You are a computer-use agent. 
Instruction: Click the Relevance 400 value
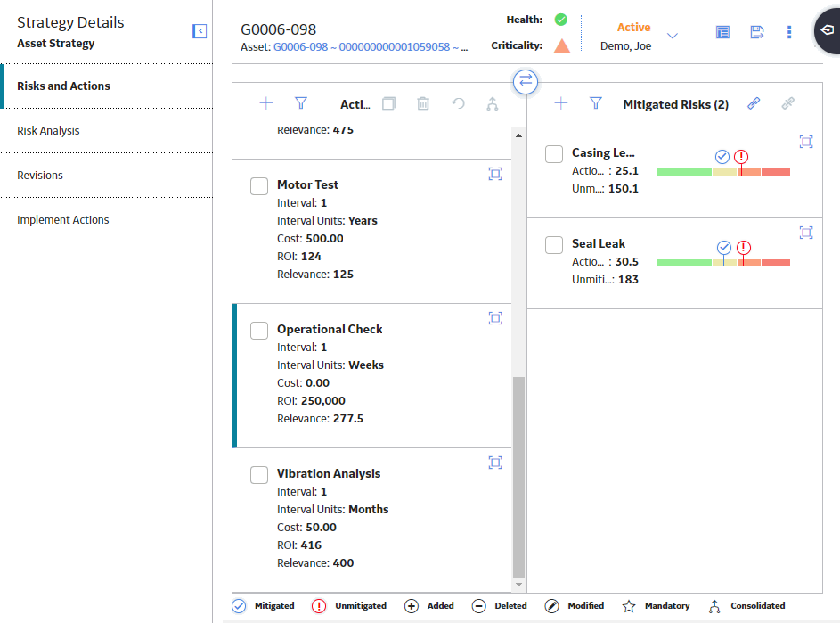[x=343, y=563]
